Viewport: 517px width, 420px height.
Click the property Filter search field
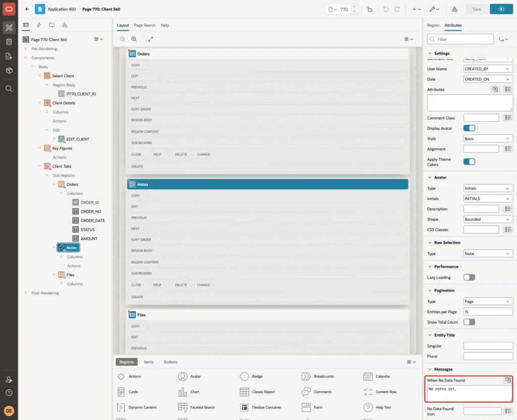click(460, 39)
